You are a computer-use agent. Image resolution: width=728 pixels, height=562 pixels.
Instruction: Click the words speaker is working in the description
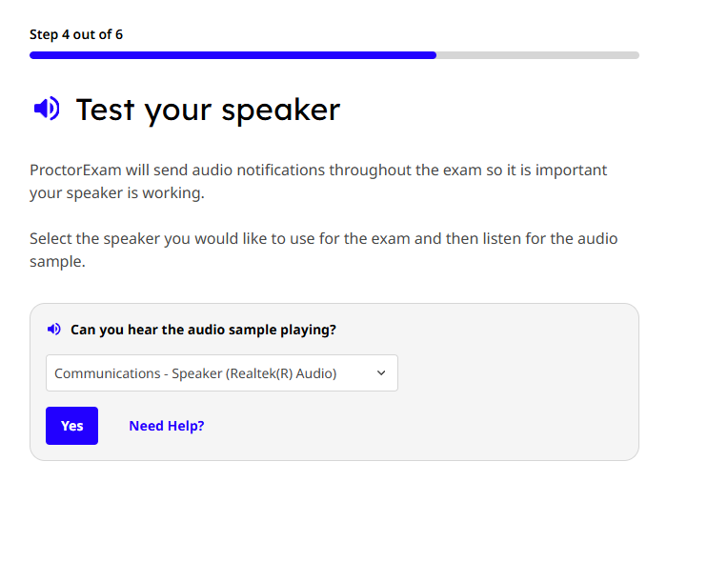pos(133,193)
